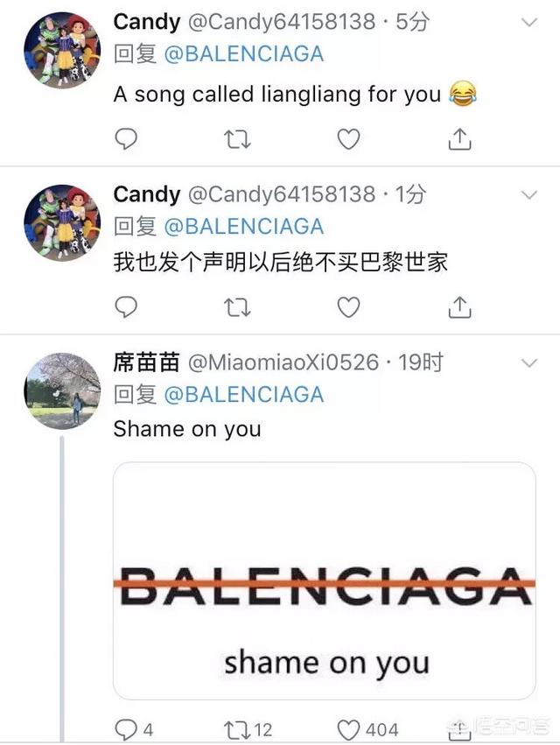Like the 'A song called liangliang' tweet
Image resolution: width=560 pixels, height=745 pixels.
348,139
